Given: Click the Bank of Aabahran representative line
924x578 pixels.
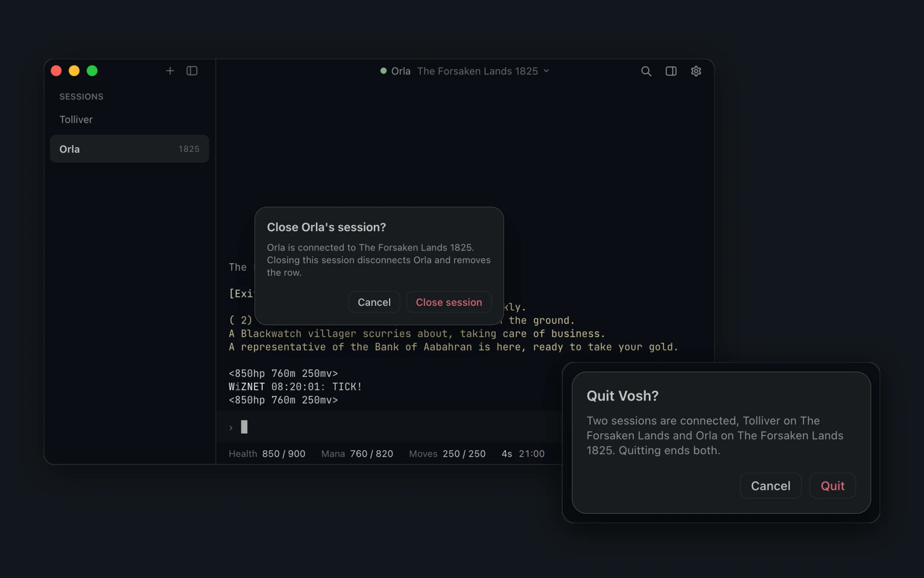Looking at the screenshot, I should [x=454, y=347].
